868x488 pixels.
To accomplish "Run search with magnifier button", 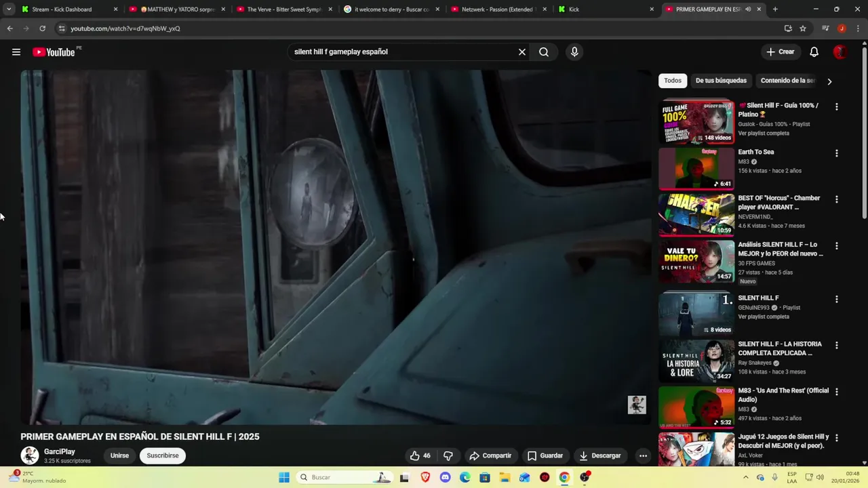I will [544, 52].
